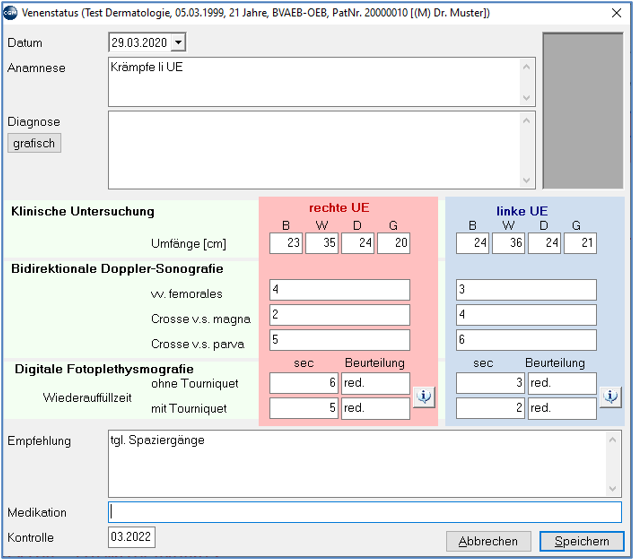
Task: Edit rechte UE ohne Tourniquet sec value 6
Action: (x=304, y=383)
